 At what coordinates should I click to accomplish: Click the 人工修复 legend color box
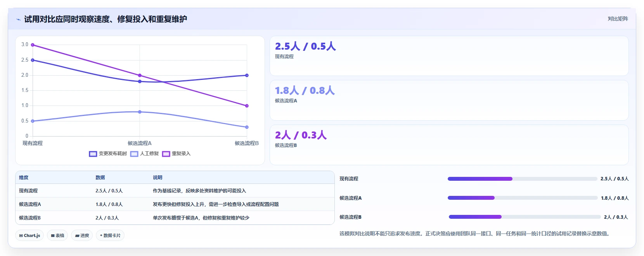pyautogui.click(x=134, y=154)
